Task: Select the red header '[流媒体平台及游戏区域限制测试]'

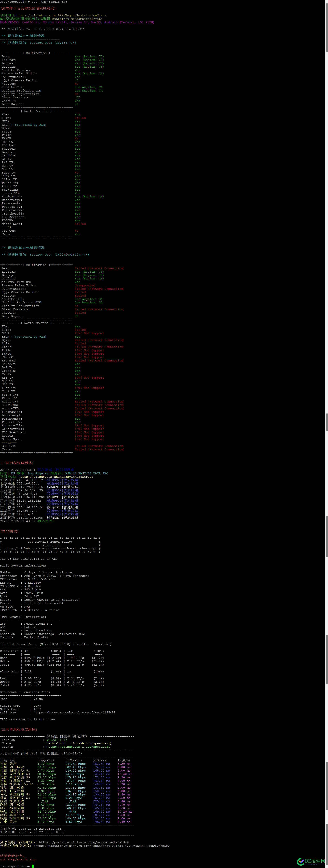Action: pos(28,8)
